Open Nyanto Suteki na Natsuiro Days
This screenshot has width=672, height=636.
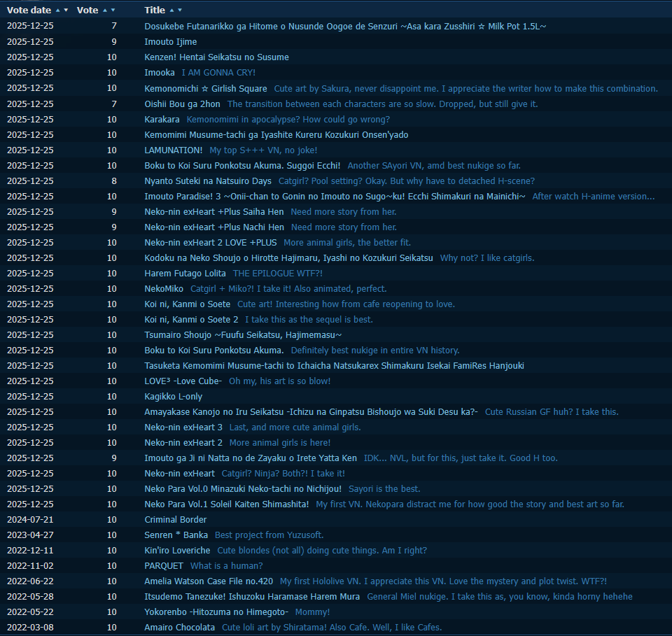pyautogui.click(x=208, y=181)
